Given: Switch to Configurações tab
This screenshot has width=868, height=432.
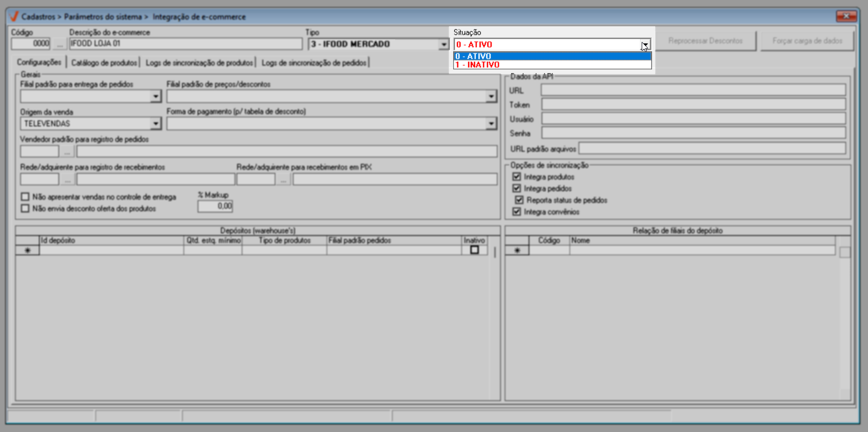Looking at the screenshot, I should (x=39, y=62).
